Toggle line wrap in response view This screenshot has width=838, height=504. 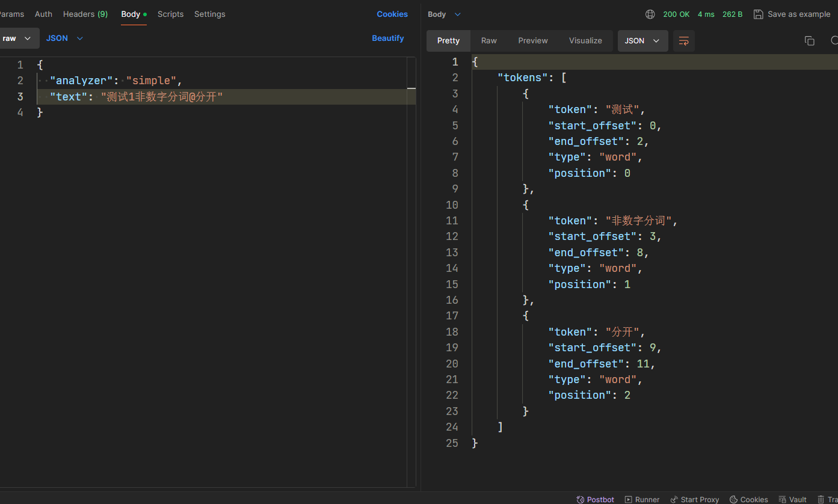pos(684,41)
